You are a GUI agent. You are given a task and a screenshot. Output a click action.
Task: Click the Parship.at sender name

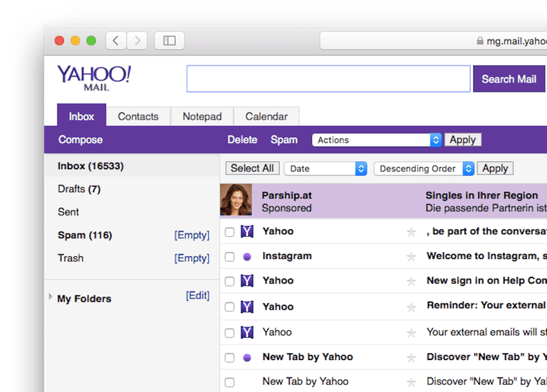point(287,196)
